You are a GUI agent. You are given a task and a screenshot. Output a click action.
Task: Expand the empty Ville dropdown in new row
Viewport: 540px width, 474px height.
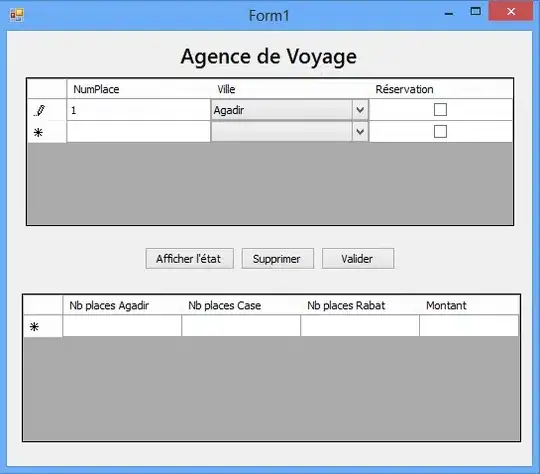point(360,132)
